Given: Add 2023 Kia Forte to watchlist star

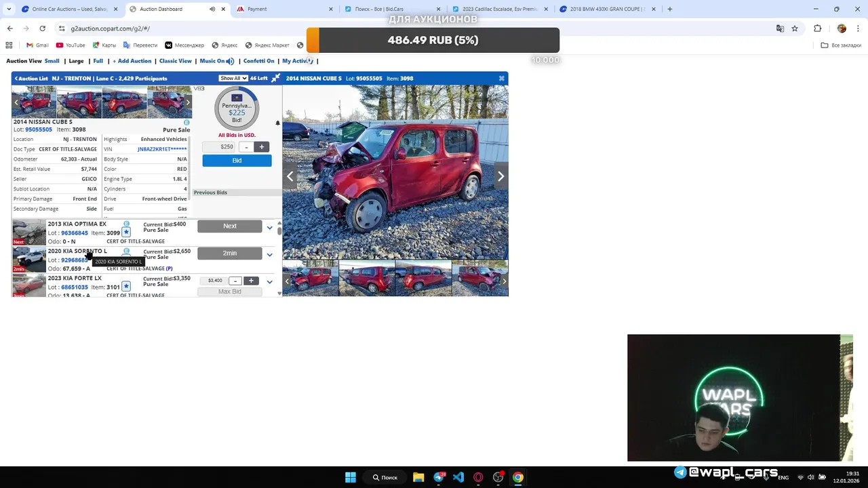Looking at the screenshot, I should (126, 287).
